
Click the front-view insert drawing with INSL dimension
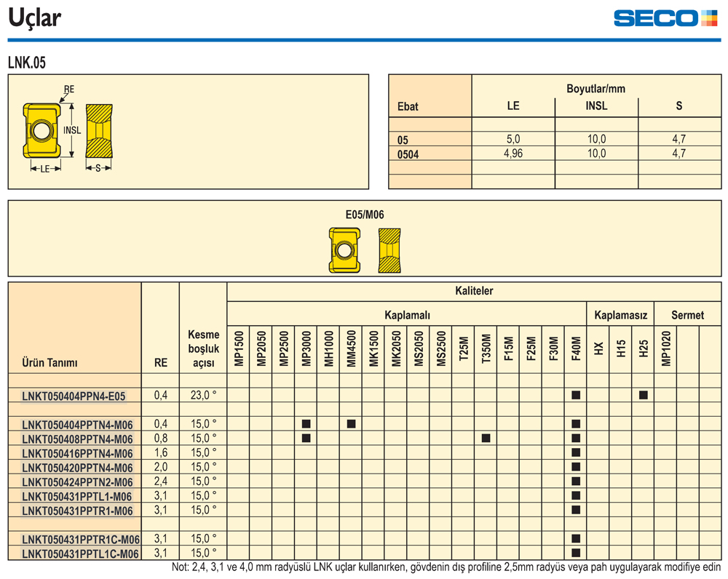pyautogui.click(x=41, y=130)
